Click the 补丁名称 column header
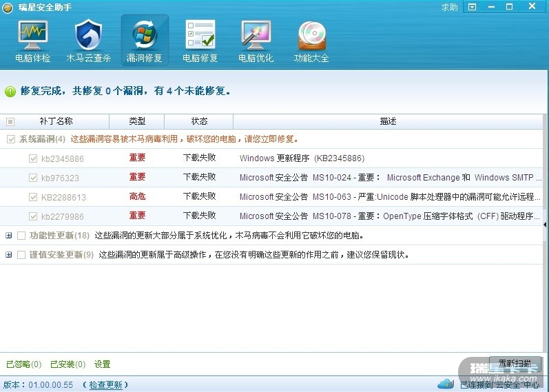Screen dimensions: 549x392 tap(56, 121)
